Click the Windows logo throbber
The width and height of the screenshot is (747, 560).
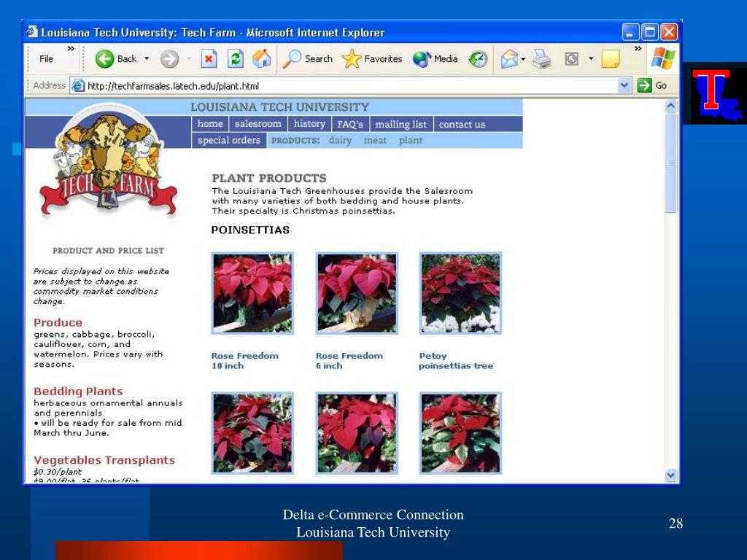(x=662, y=58)
